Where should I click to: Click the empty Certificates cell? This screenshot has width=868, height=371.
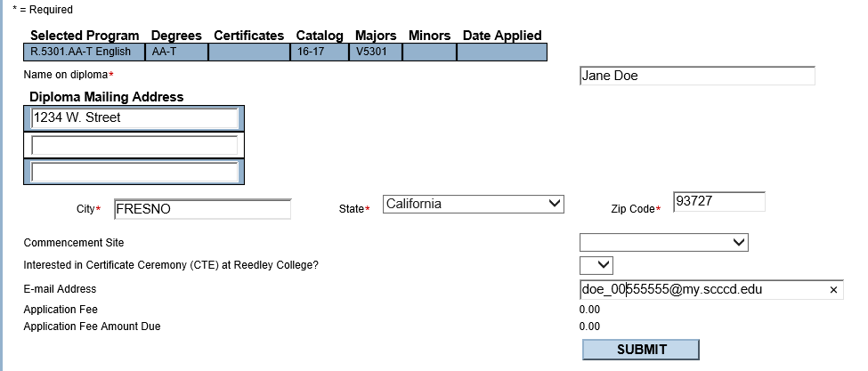[249, 52]
